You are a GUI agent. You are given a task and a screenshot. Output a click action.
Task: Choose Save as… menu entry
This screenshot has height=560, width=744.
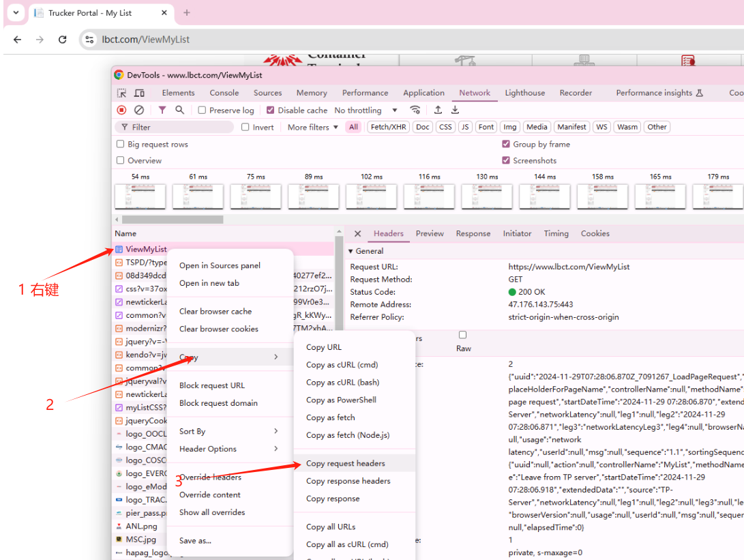(x=230, y=540)
